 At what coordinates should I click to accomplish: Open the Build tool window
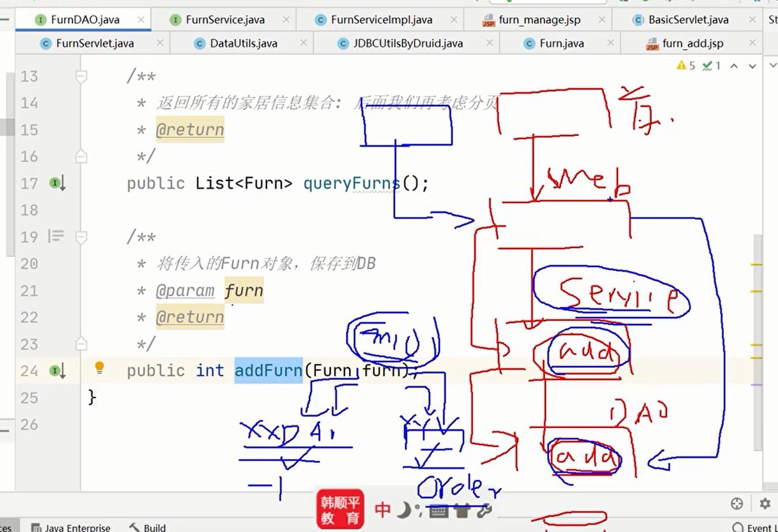coord(148,527)
